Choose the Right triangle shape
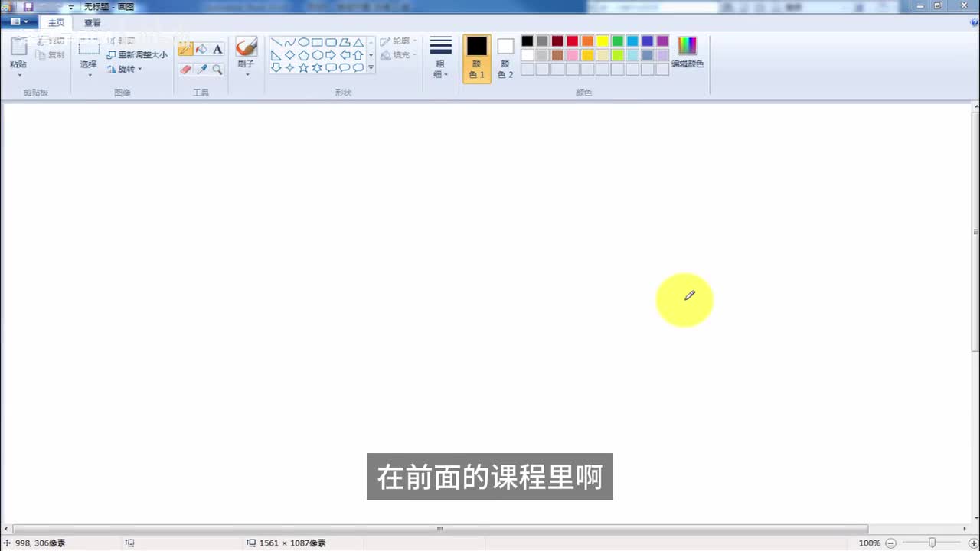 coord(276,55)
